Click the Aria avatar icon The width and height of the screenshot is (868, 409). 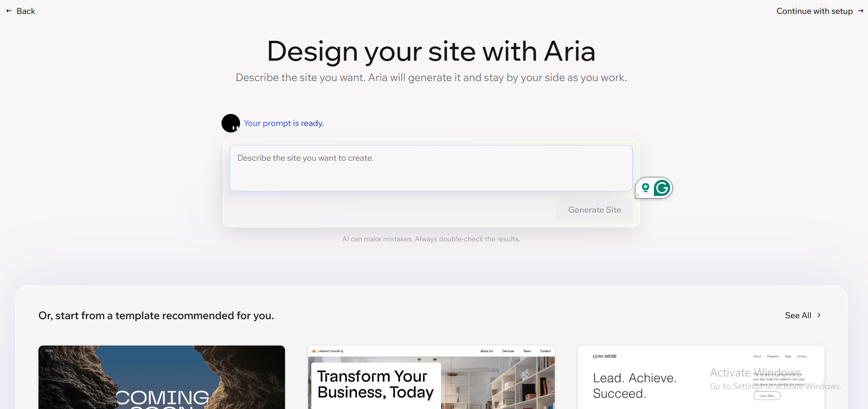(231, 123)
